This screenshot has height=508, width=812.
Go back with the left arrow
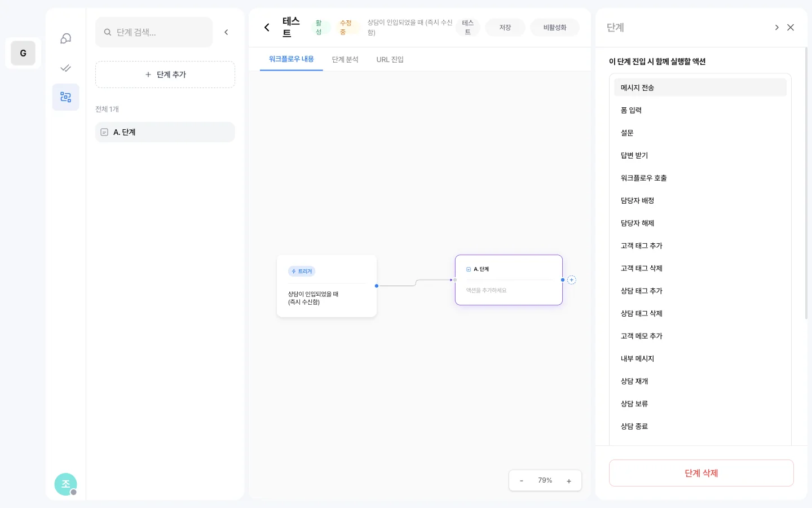coord(267,27)
